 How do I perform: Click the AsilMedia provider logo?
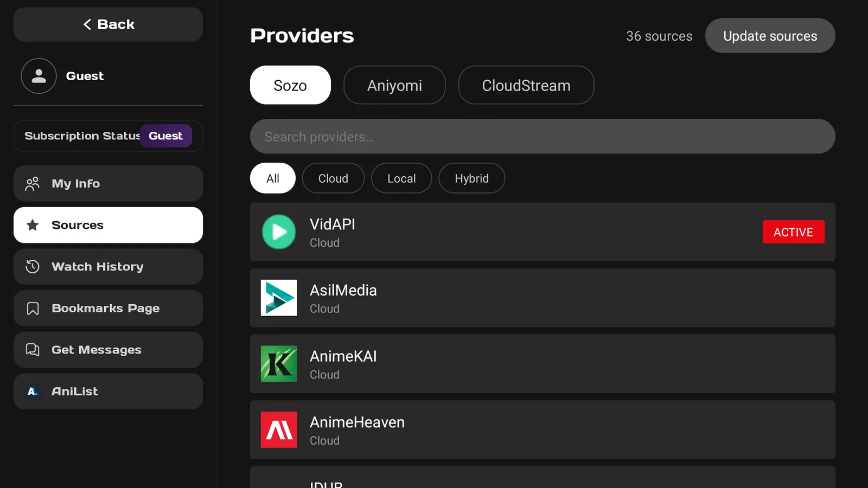pyautogui.click(x=279, y=298)
